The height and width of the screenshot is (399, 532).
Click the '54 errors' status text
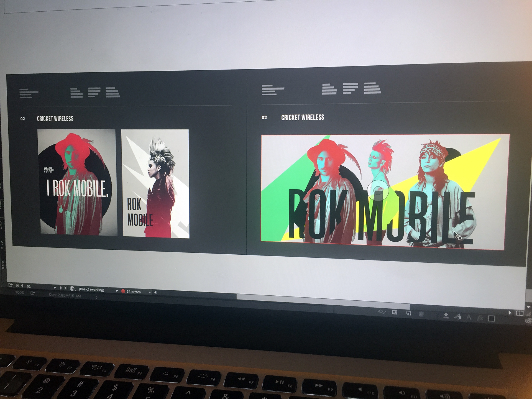coord(134,292)
